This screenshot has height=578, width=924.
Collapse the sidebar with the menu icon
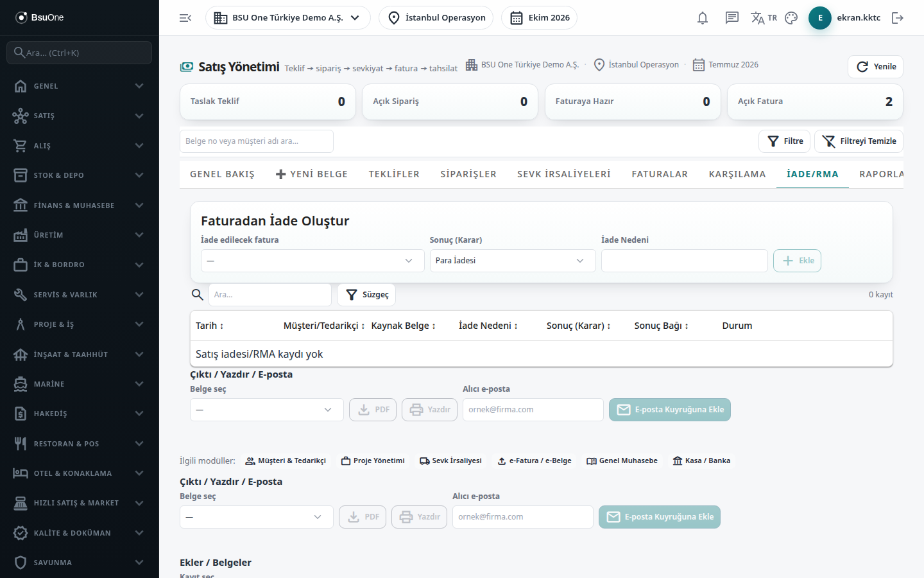[185, 18]
